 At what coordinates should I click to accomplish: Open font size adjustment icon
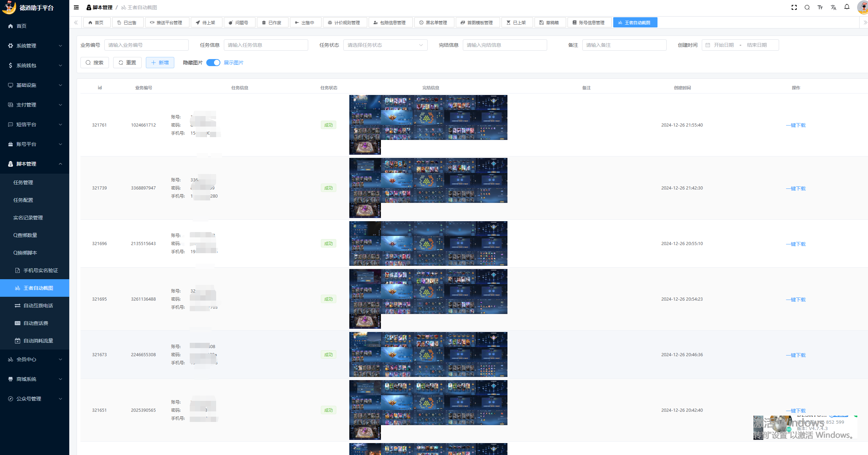(820, 7)
